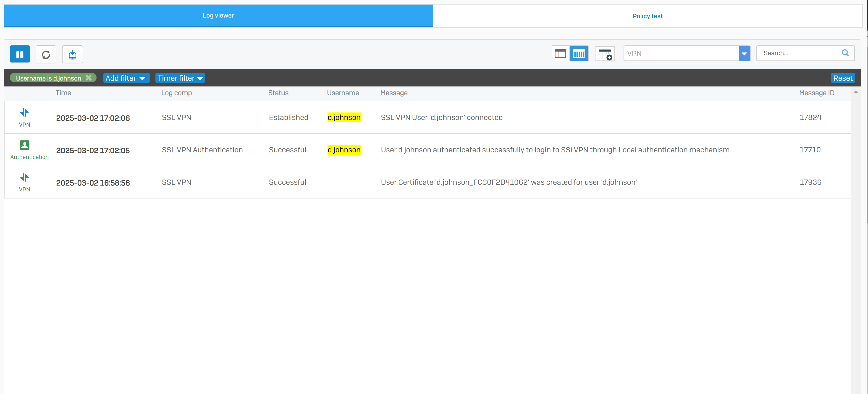Click SSL VPN component on 17:02:06 row
This screenshot has width=868, height=394.
point(176,117)
